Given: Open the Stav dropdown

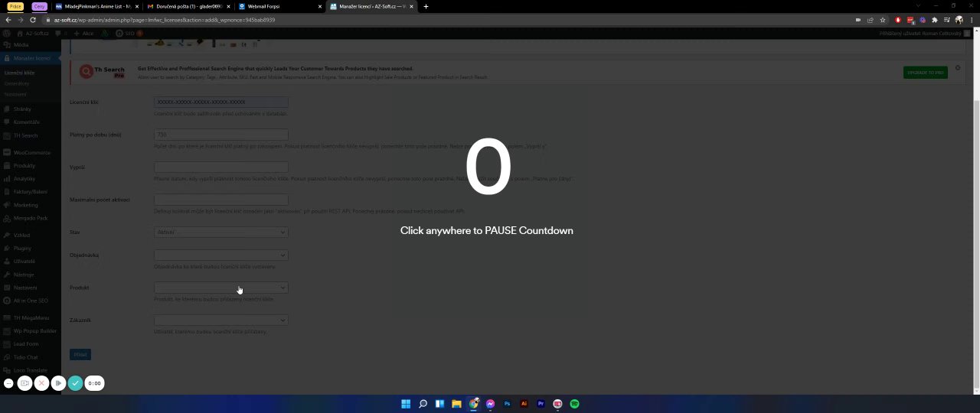Looking at the screenshot, I should click(x=220, y=232).
